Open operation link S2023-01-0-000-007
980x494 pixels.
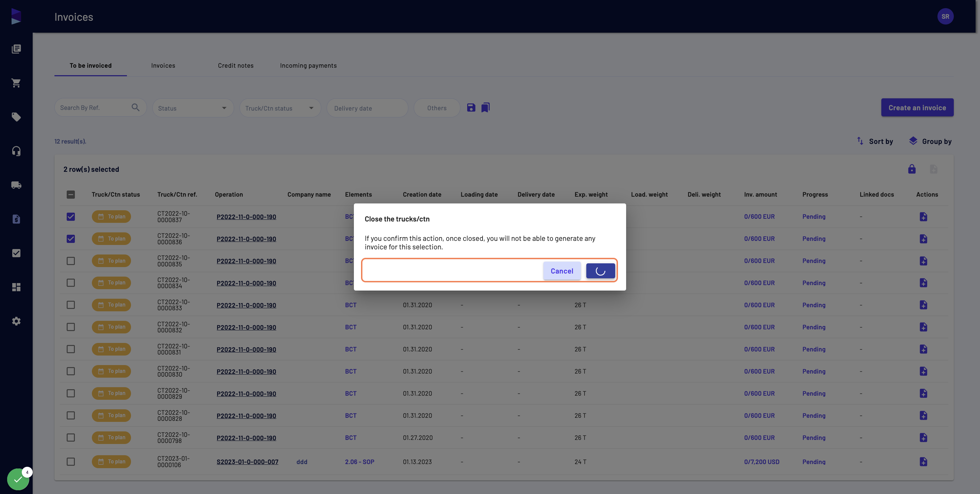click(x=247, y=462)
